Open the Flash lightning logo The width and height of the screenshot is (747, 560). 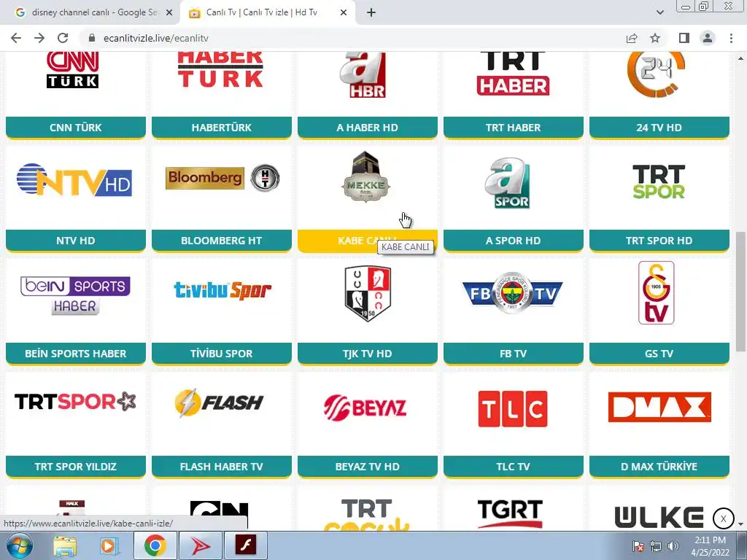point(219,403)
